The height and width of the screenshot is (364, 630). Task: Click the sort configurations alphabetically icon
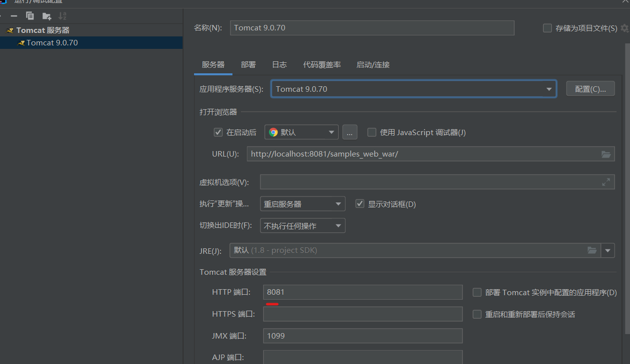point(62,16)
